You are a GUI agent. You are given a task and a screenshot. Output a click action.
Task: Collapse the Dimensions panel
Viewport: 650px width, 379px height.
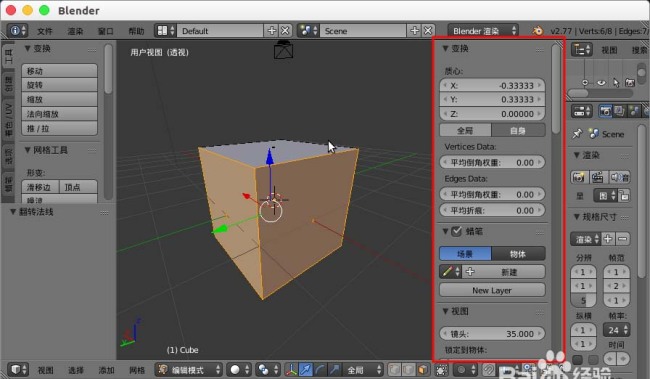(577, 216)
